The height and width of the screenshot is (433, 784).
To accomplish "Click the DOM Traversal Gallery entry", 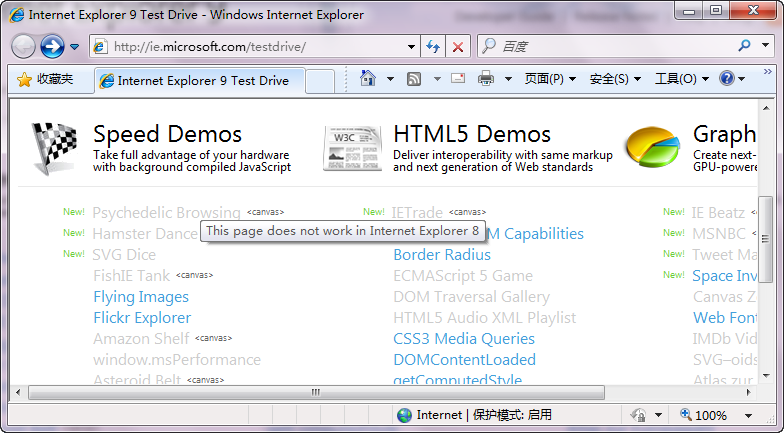I will click(472, 297).
